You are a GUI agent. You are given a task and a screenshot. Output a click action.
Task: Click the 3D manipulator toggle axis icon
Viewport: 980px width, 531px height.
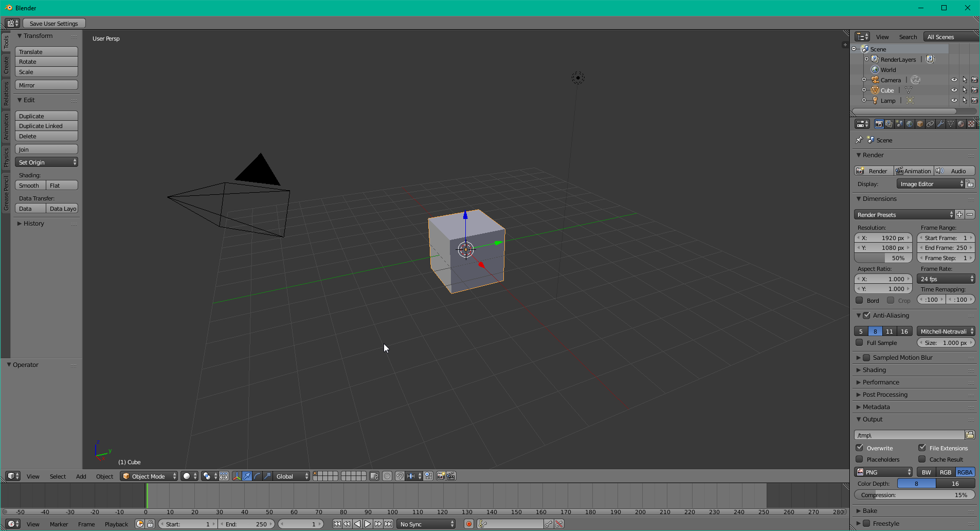click(x=237, y=476)
